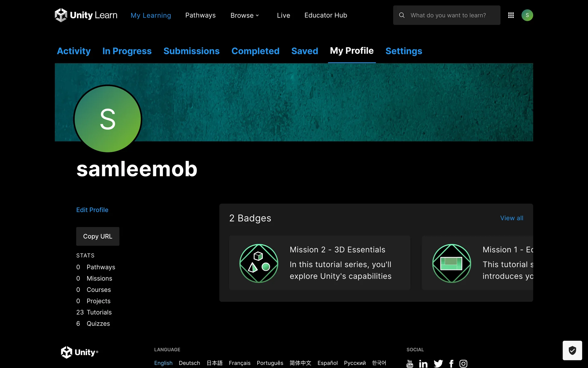Click the Unity Learn logo
This screenshot has height=368, width=588.
(86, 15)
